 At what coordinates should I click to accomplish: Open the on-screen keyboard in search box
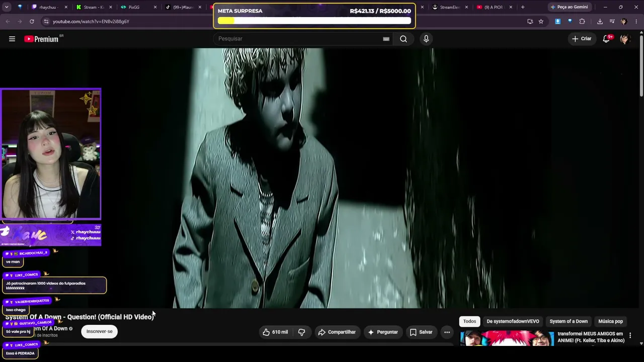coord(386,39)
